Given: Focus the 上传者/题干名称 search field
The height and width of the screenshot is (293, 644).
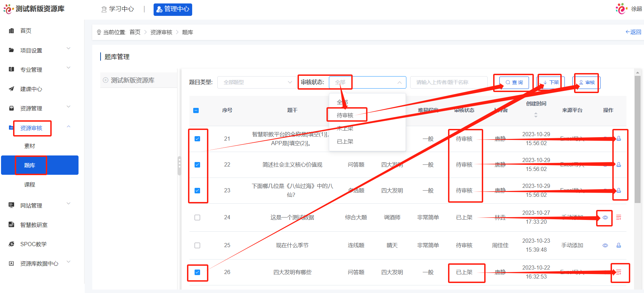Looking at the screenshot, I should [x=449, y=82].
